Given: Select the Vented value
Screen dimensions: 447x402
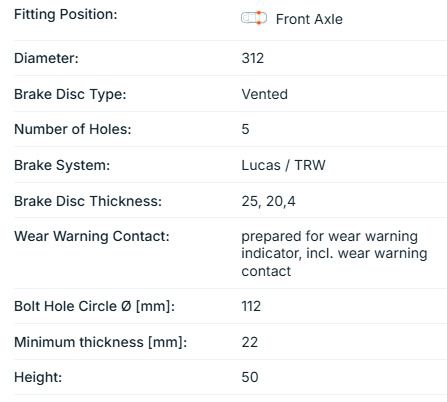Looking at the screenshot, I should tap(264, 94).
